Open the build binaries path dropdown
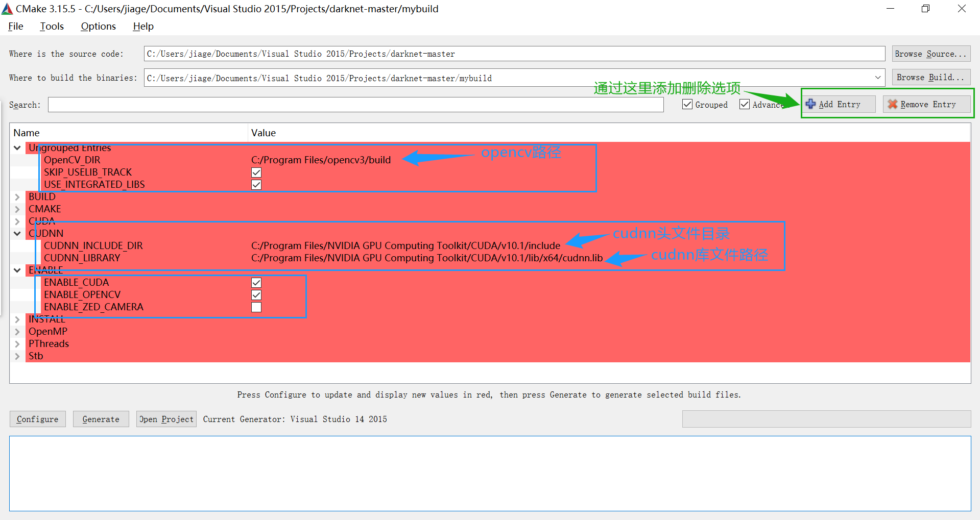The height and width of the screenshot is (520, 980). [878, 78]
